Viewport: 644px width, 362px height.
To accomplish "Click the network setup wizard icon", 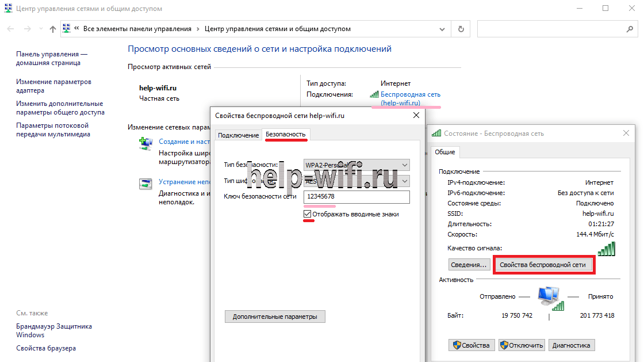I will click(x=145, y=143).
